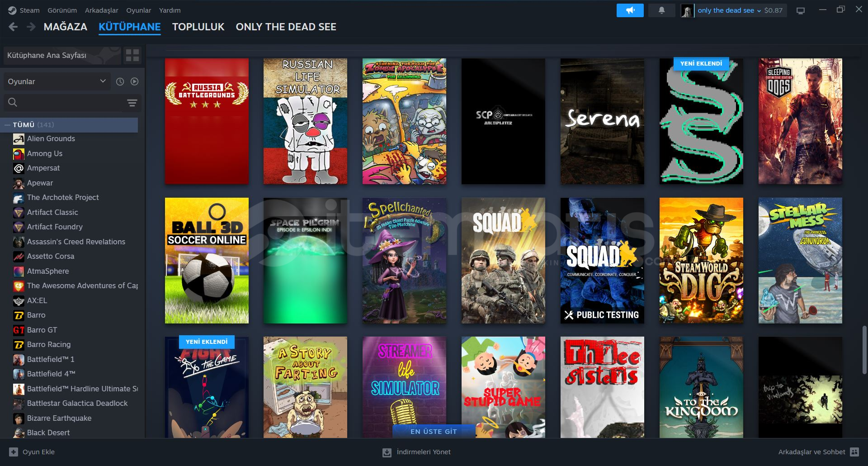Screen dimensions: 868x466
Task: Click the Steam logo menu
Action: click(12, 10)
